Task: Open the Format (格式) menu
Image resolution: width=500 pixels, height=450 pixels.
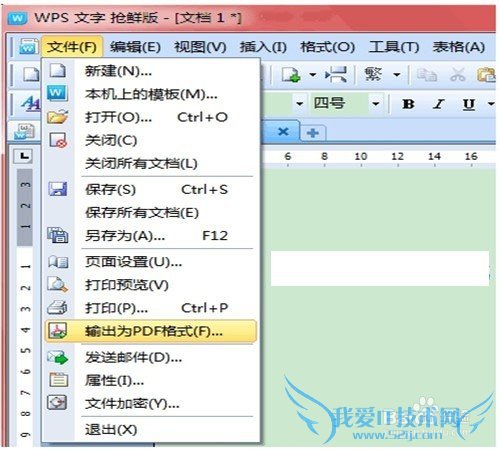Action: [327, 47]
